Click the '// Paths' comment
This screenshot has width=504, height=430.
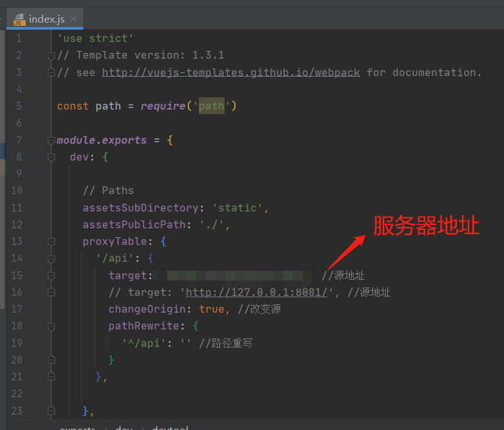tap(108, 190)
